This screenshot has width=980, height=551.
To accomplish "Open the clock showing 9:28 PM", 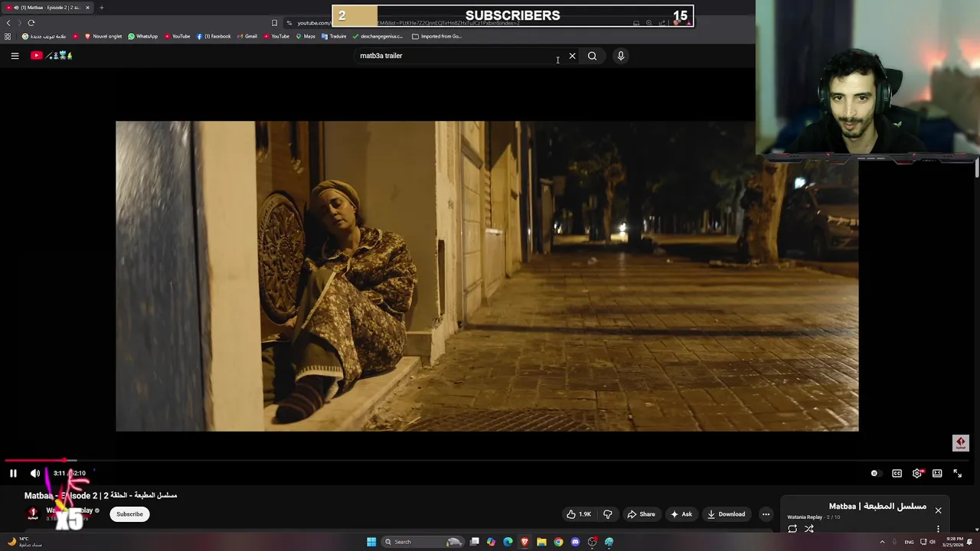I will (x=952, y=542).
